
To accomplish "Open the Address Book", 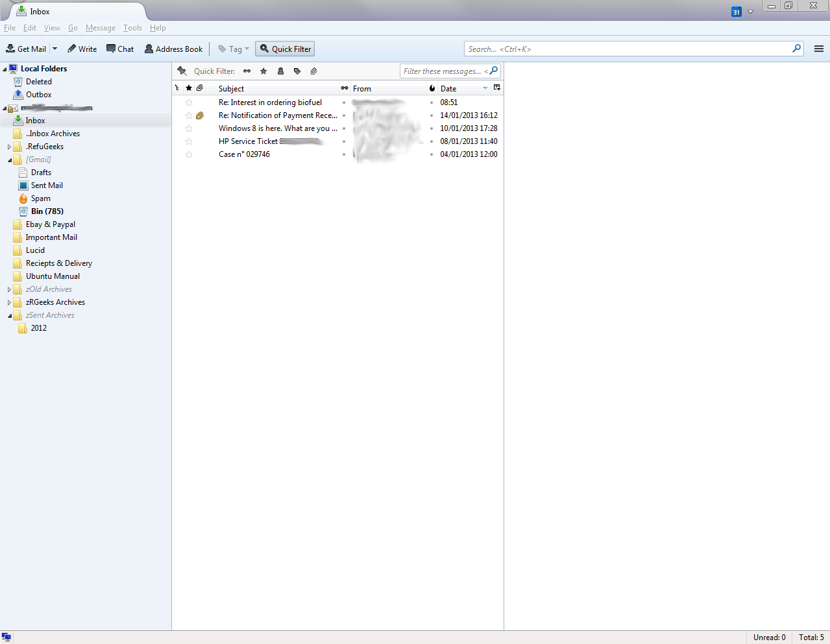I will [173, 49].
